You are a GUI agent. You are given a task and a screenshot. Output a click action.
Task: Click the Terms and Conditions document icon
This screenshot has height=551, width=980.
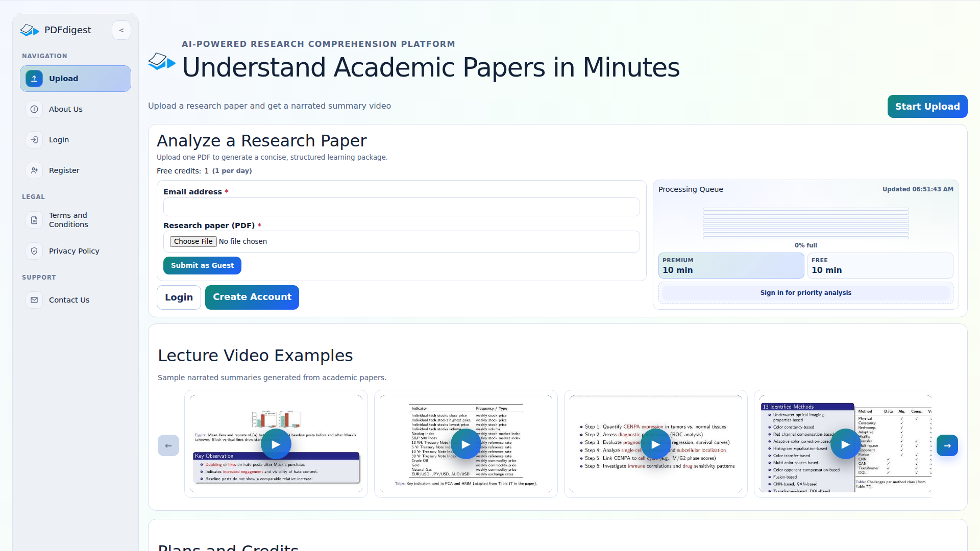point(34,220)
